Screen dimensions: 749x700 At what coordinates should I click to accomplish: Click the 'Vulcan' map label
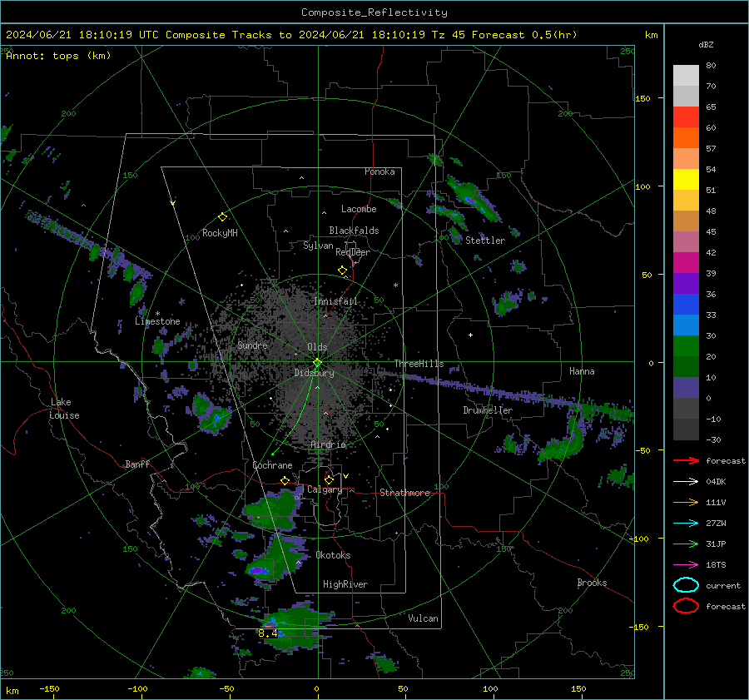click(423, 618)
